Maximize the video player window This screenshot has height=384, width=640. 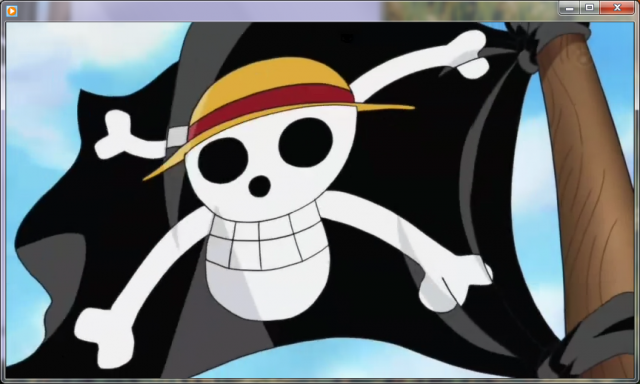589,8
